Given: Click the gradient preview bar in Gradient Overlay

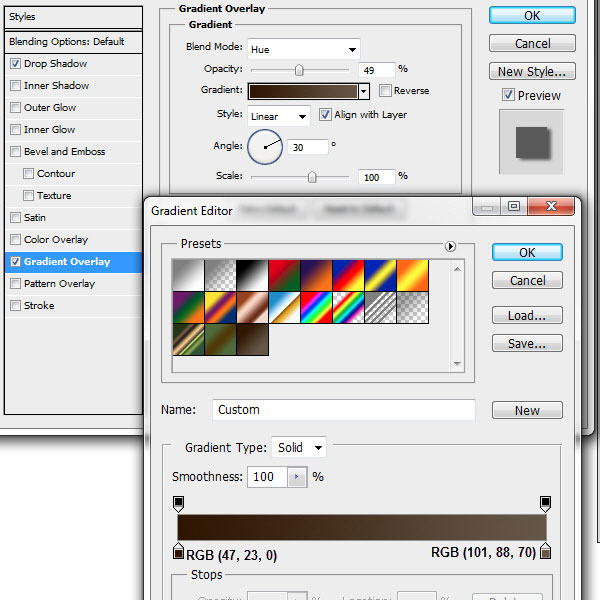Looking at the screenshot, I should click(303, 91).
